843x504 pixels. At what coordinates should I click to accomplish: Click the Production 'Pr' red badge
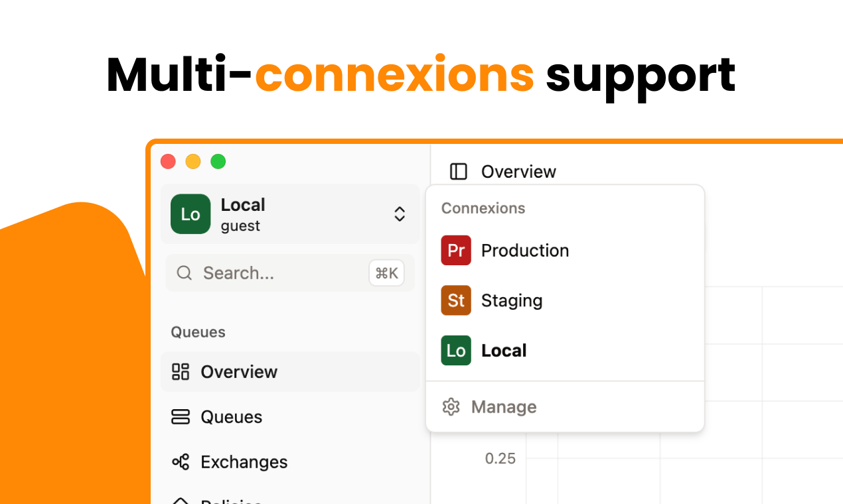(x=456, y=250)
